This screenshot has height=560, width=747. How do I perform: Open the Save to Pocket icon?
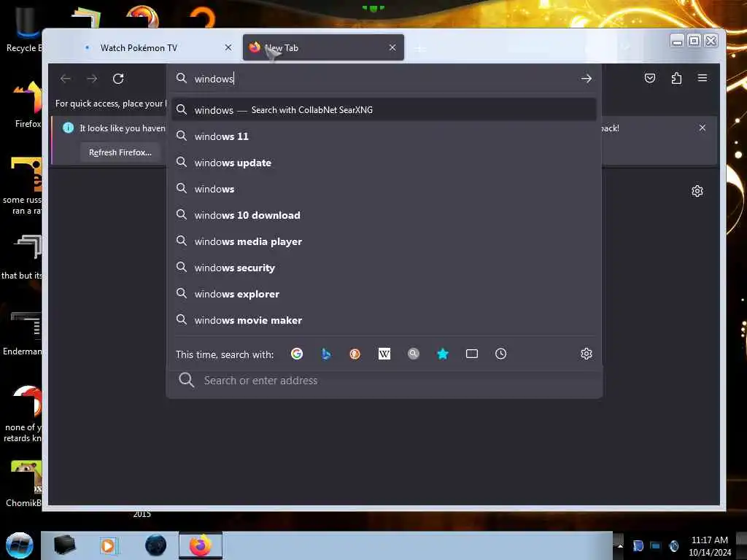650,78
